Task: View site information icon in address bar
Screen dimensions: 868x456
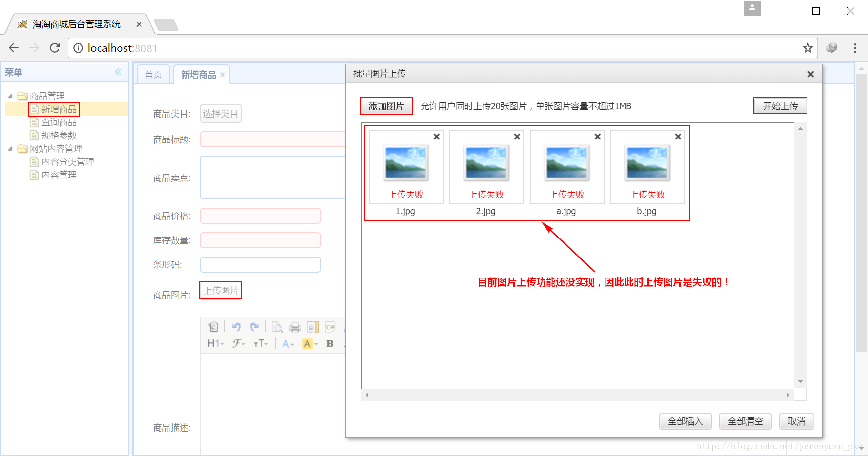Action: [78, 48]
